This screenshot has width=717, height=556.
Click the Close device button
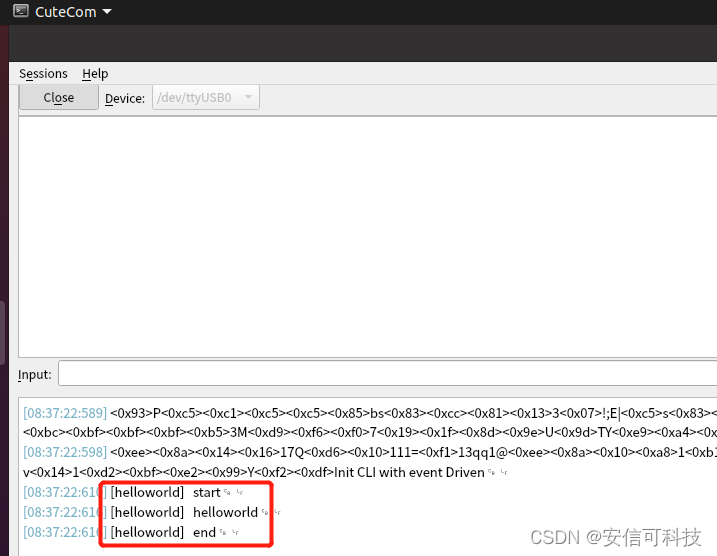(59, 97)
